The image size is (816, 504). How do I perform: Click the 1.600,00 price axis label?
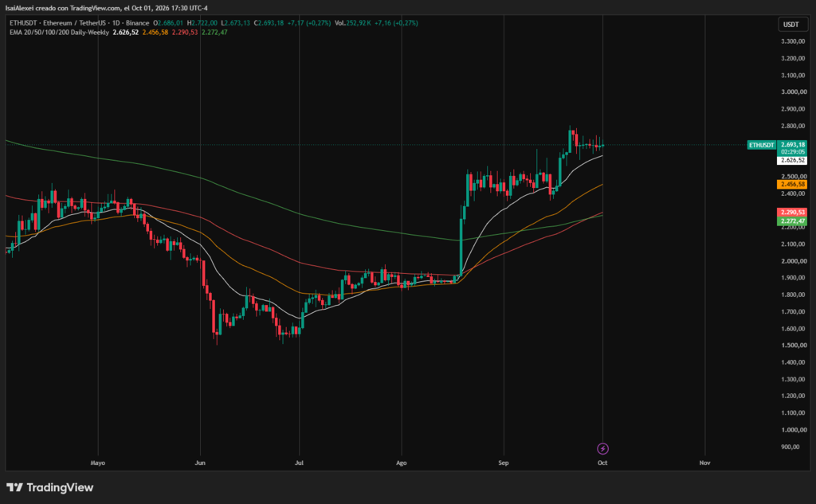(x=793, y=328)
